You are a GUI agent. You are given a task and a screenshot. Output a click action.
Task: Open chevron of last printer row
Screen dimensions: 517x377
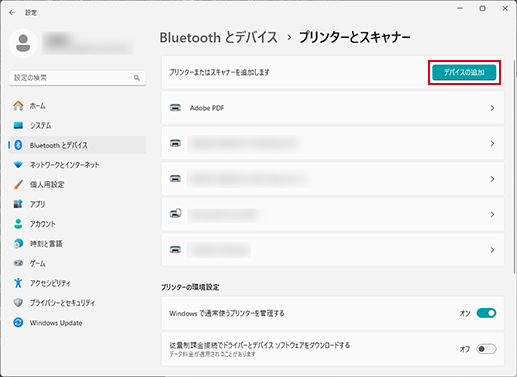(492, 250)
